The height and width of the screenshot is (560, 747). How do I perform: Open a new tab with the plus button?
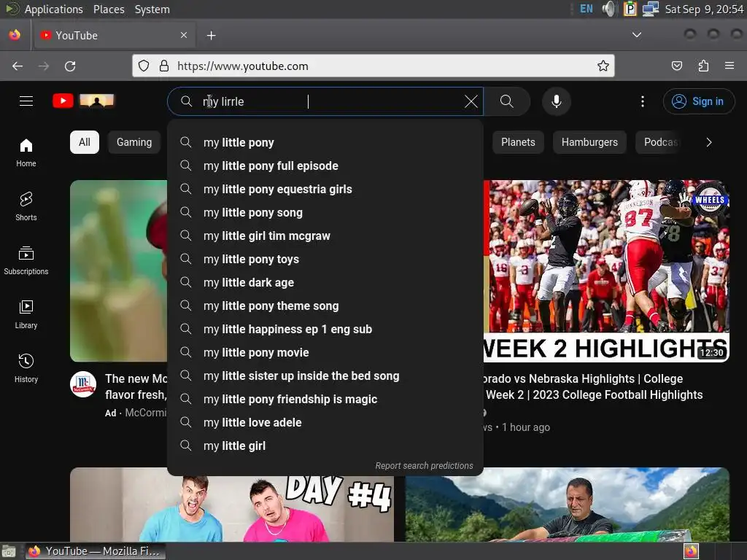pos(211,35)
